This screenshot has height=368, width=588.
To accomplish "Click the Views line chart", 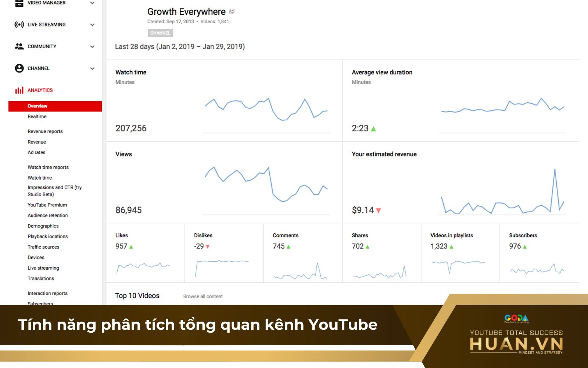I will pyautogui.click(x=266, y=184).
